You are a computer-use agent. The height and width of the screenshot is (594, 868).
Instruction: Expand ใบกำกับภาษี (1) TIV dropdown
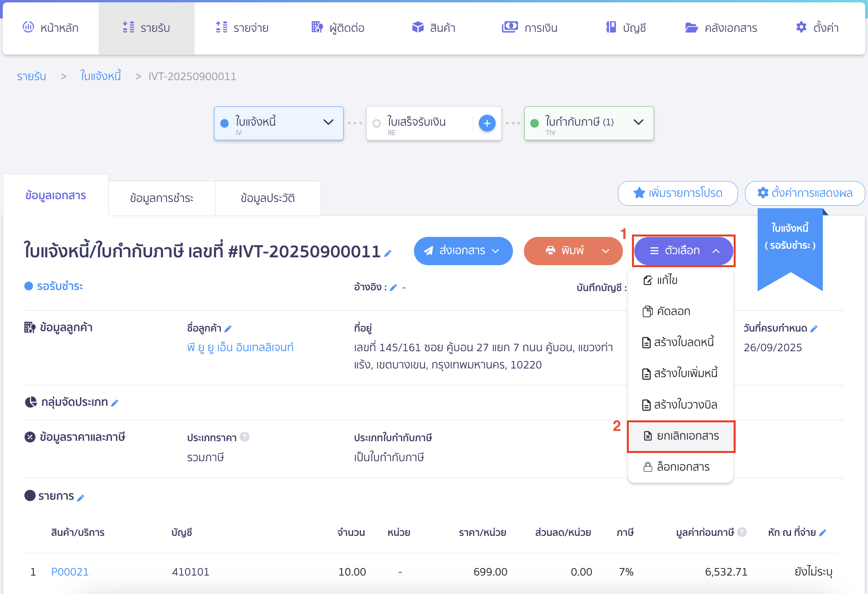pyautogui.click(x=639, y=122)
